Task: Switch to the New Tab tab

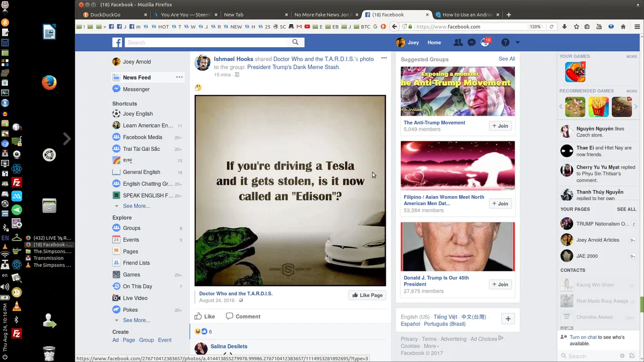Action: [255, 15]
